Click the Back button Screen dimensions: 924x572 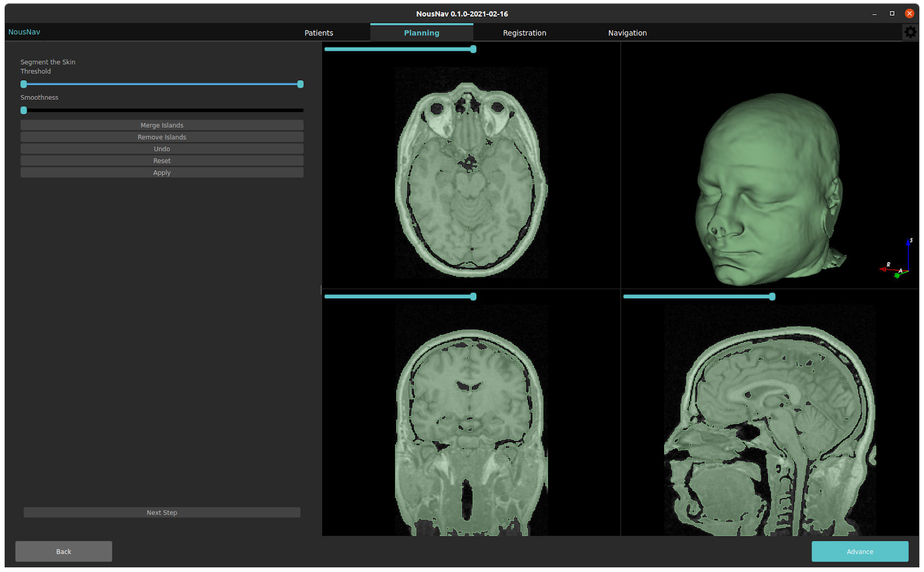63,551
